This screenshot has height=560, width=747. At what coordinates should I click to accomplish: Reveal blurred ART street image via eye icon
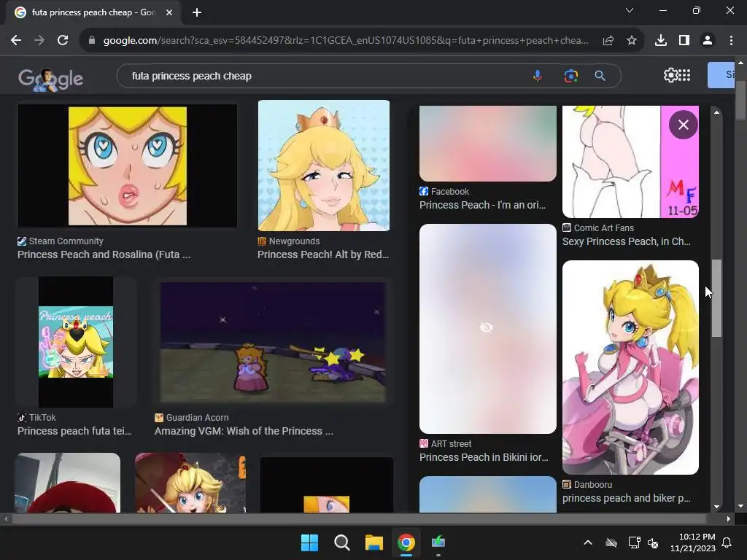[x=487, y=327]
